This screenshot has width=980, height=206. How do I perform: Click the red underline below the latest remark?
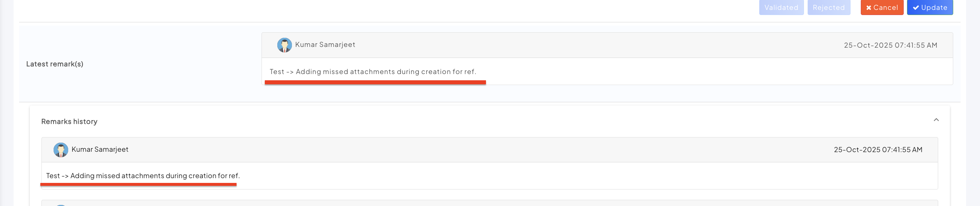[x=375, y=82]
